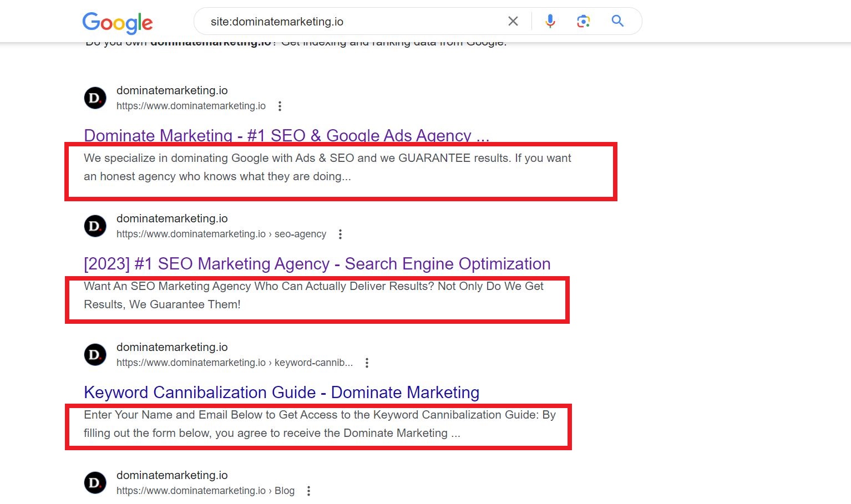Open Keyword Cannibalization Guide - Dominate Marketing link

pos(282,392)
